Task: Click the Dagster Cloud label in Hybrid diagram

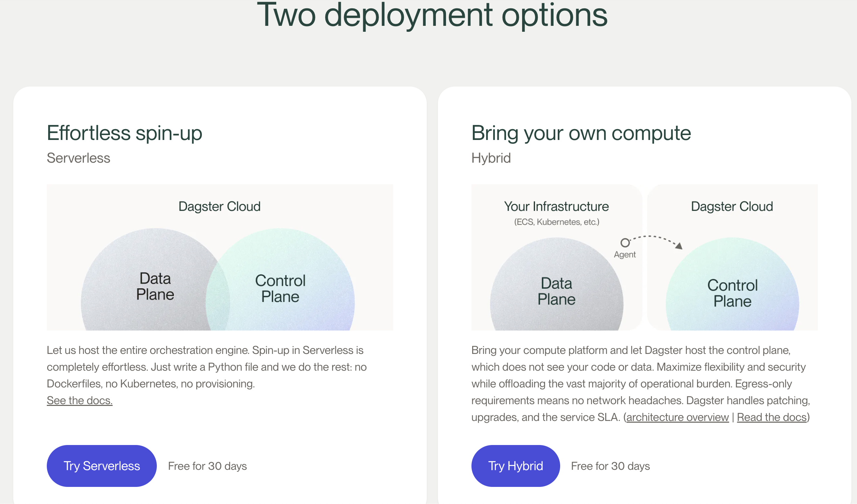Action: pyautogui.click(x=732, y=206)
